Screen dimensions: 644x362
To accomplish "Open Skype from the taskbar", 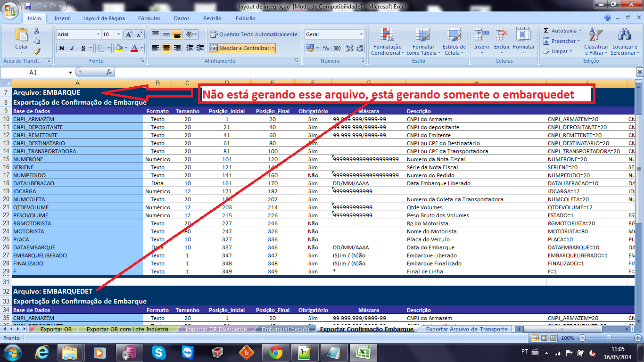I will tap(159, 353).
